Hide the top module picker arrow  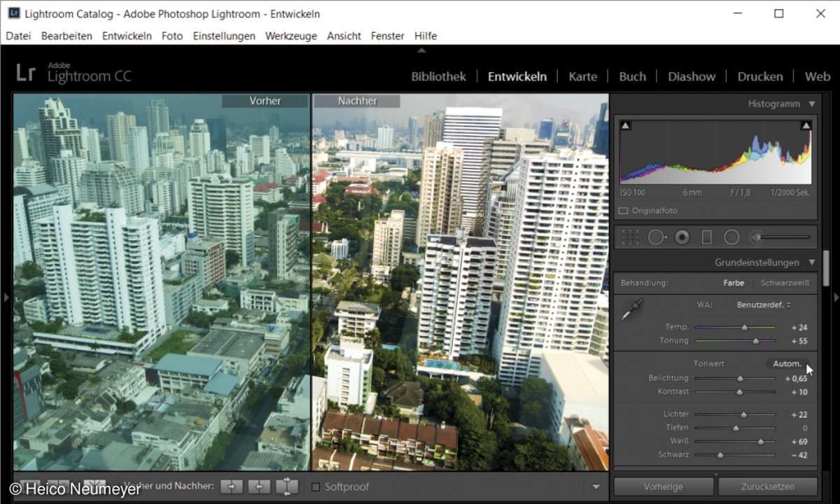pyautogui.click(x=421, y=50)
